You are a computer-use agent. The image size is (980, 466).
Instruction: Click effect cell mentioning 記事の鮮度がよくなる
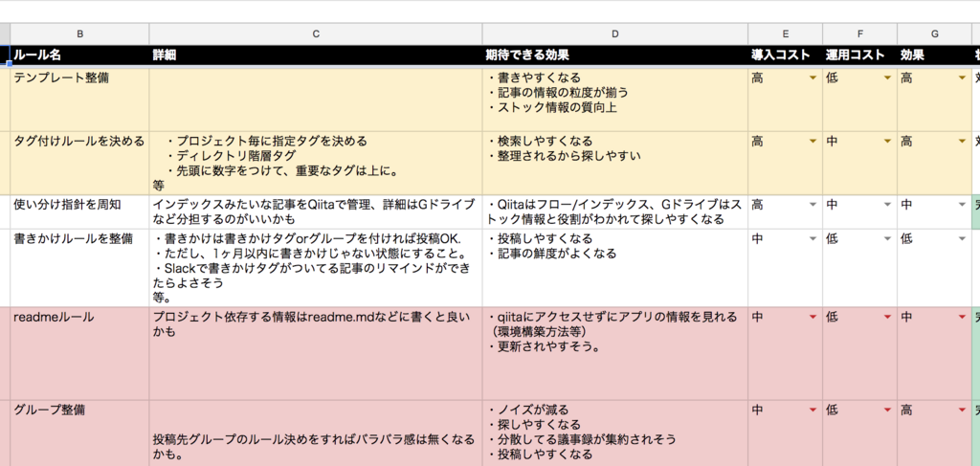[x=615, y=268]
